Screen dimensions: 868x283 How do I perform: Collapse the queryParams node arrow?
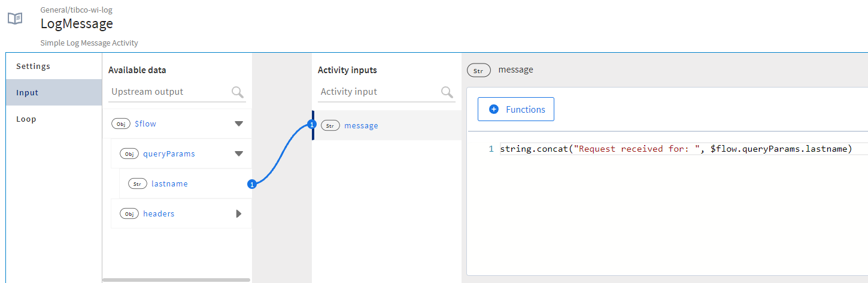[239, 154]
